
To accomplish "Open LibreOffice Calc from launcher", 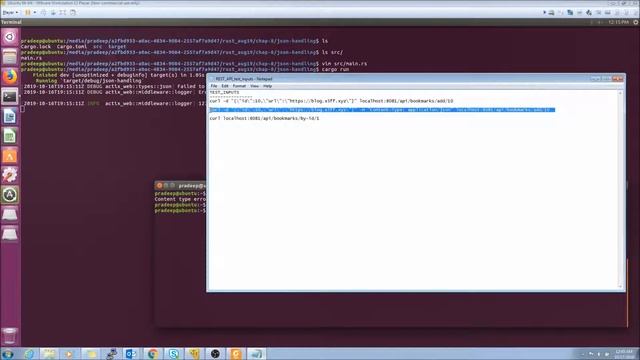I will pyautogui.click(x=10, y=136).
